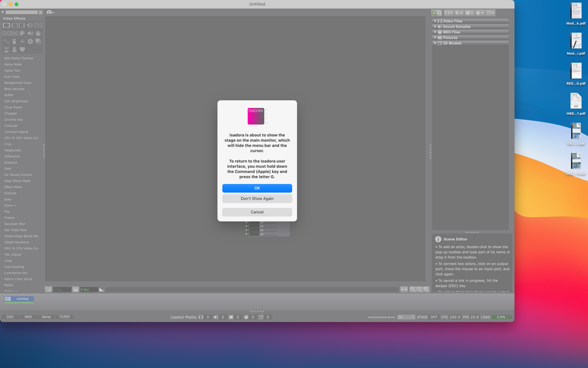
Task: Select the gear toolbox category icon
Action: coord(30,41)
